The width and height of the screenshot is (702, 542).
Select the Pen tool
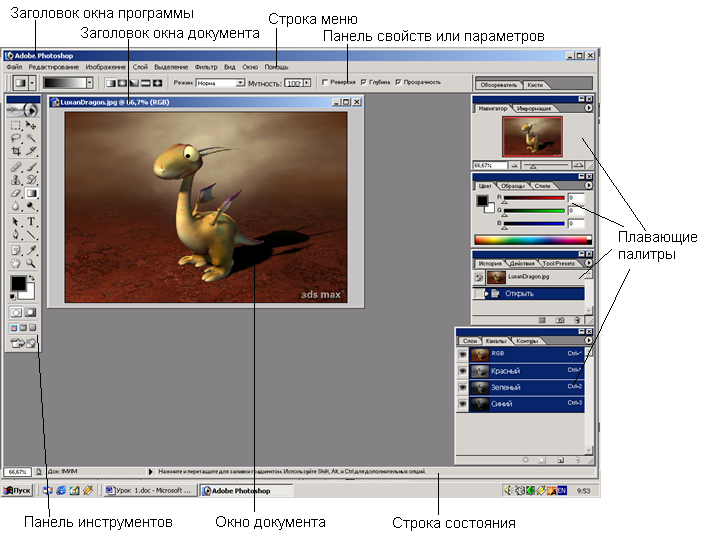[x=16, y=235]
